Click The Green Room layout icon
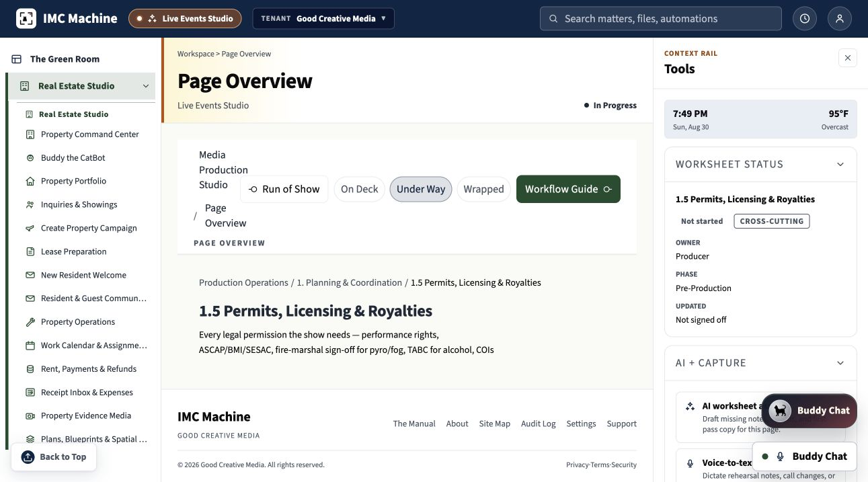Viewport: 868px width, 482px height. (17, 59)
